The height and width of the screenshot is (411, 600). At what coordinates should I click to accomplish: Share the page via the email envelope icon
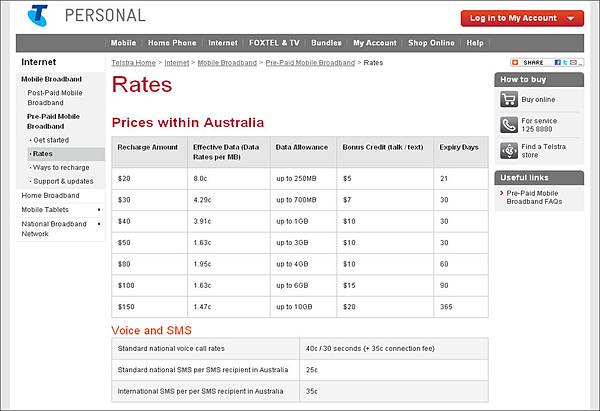[573, 62]
